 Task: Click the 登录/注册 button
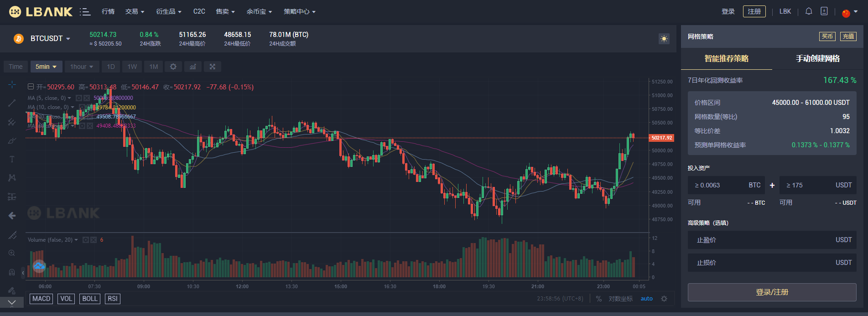pos(772,292)
